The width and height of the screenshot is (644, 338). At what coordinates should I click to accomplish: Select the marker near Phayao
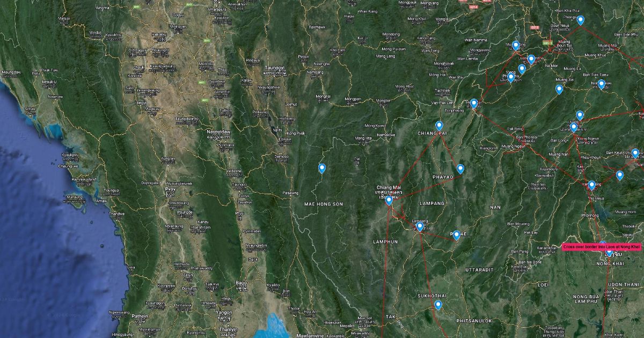click(x=460, y=169)
